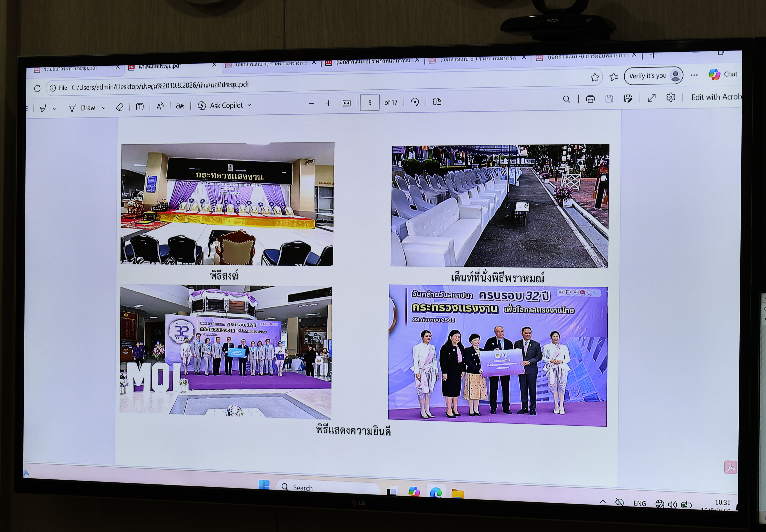Open Copilot Chat sidebar
This screenshot has height=532, width=766.
(723, 74)
